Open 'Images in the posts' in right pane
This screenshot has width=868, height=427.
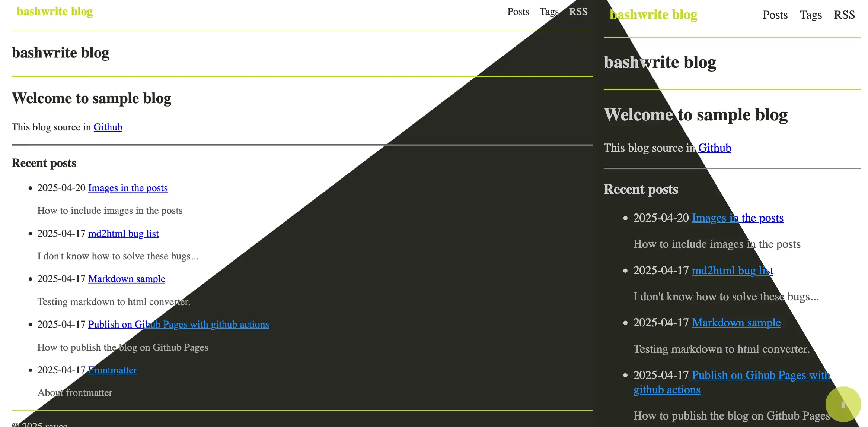[738, 218]
